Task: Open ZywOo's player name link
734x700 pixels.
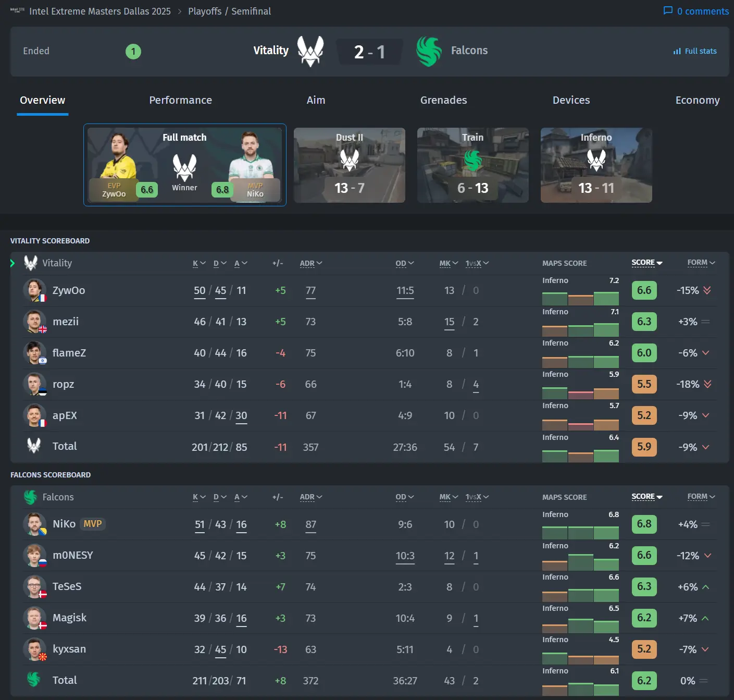Action: click(x=69, y=290)
